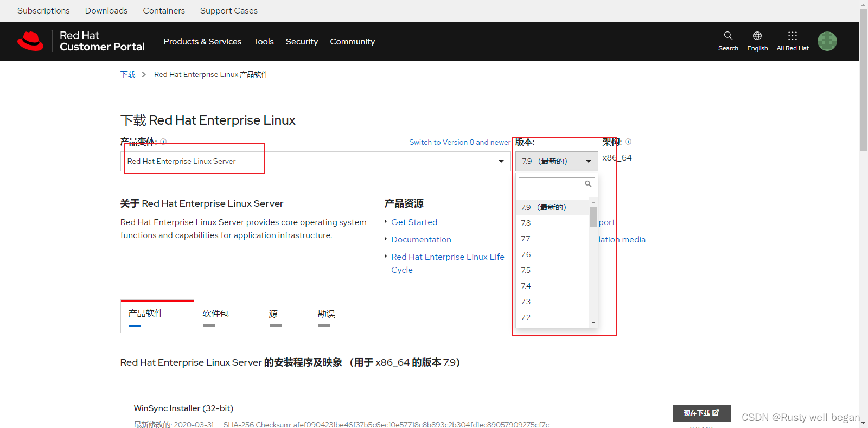Viewport: 868px width, 428px height.
Task: Select version 7.6 from the list
Action: pyautogui.click(x=552, y=254)
